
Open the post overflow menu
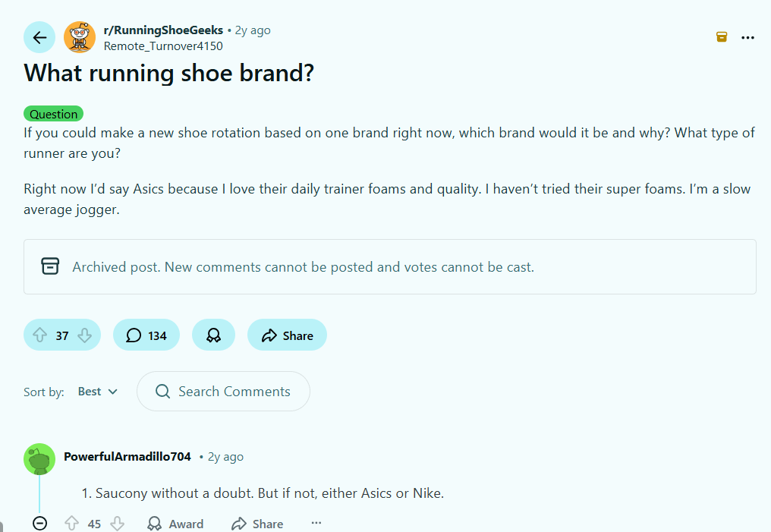point(747,36)
